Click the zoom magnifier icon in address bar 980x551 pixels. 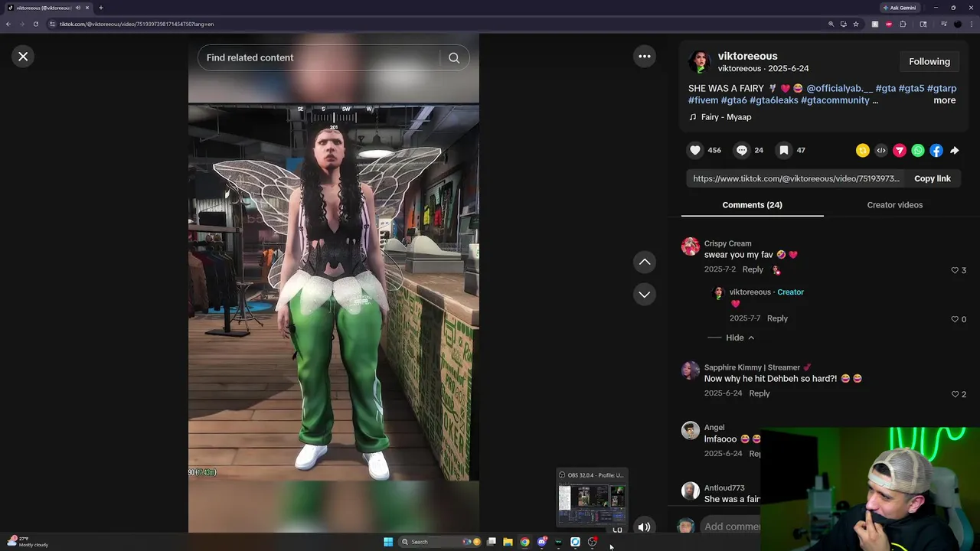point(831,24)
